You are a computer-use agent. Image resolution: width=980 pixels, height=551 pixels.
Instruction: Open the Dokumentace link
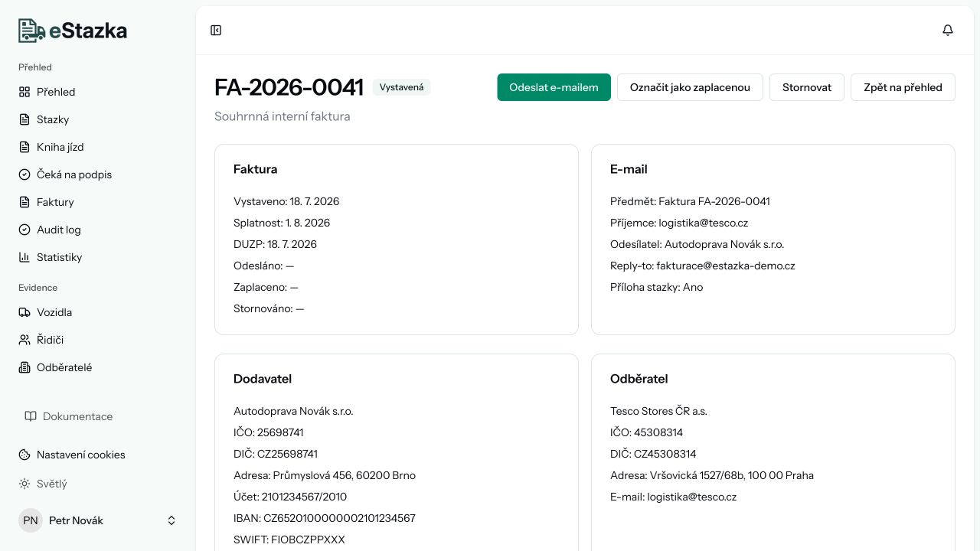coord(98,416)
